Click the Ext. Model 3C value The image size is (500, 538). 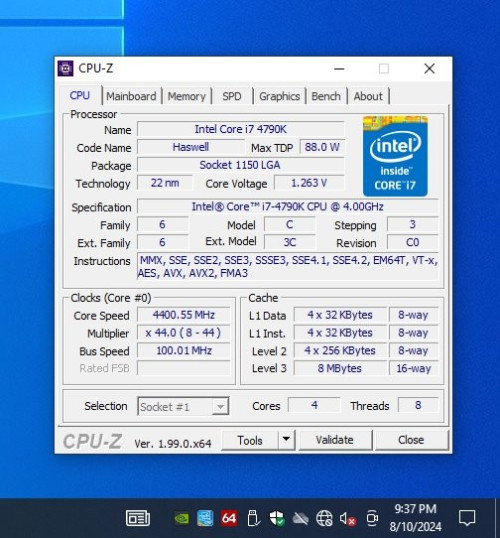pos(290,242)
